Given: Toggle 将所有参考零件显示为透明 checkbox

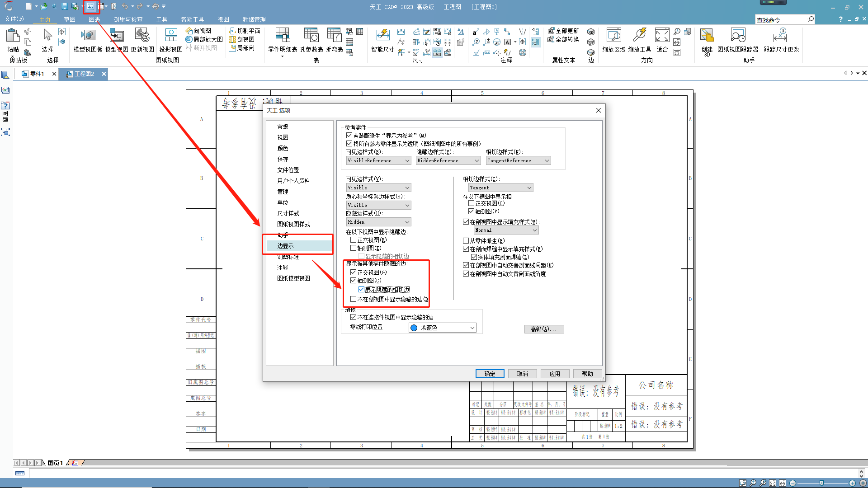Looking at the screenshot, I should [349, 144].
